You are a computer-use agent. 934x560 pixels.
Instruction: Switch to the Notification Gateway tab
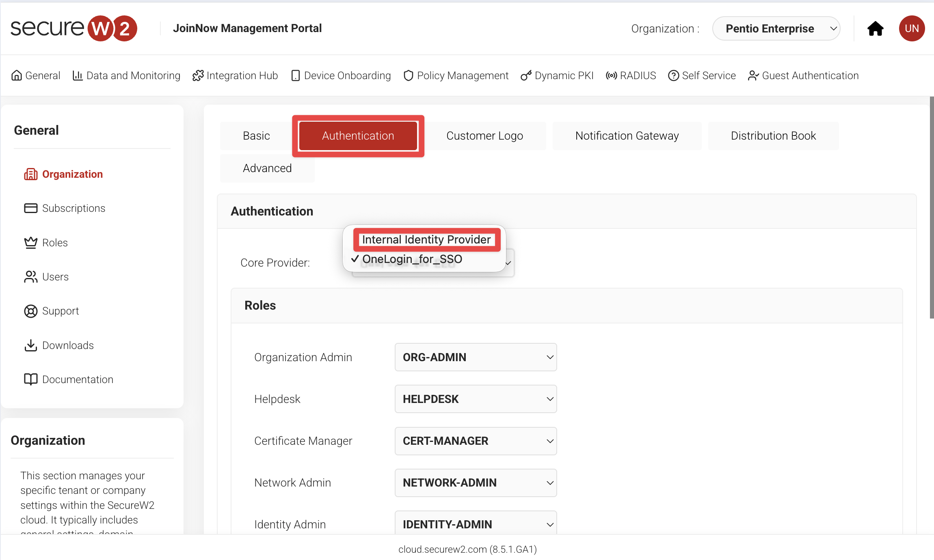pyautogui.click(x=627, y=136)
